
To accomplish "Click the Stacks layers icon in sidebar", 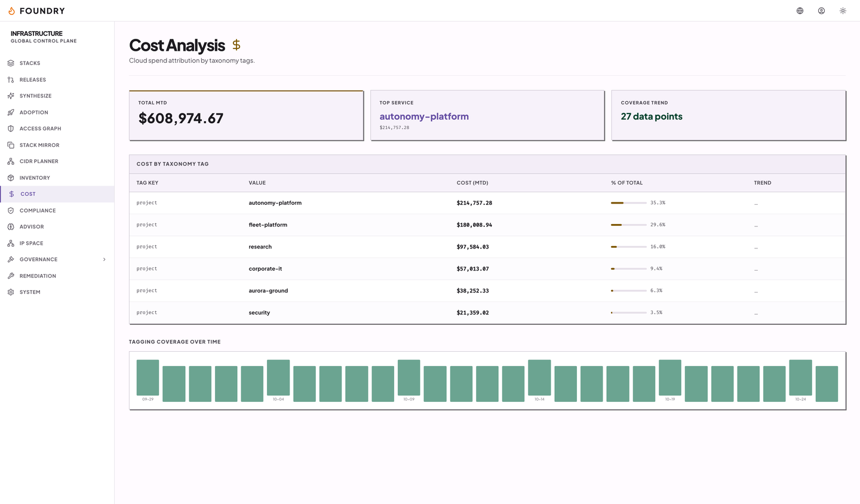I will 11,63.
